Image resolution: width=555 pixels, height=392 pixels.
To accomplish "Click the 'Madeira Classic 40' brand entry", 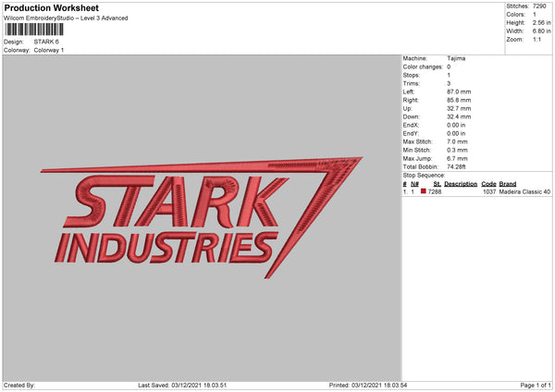I will coord(524,191).
